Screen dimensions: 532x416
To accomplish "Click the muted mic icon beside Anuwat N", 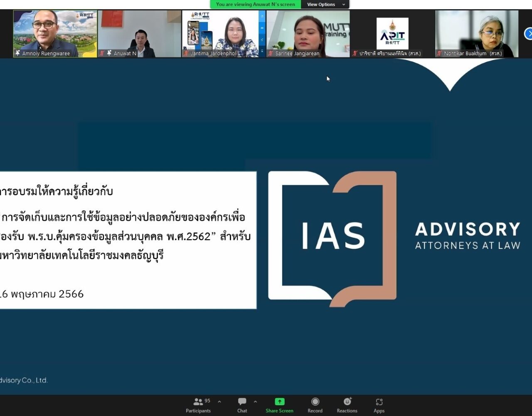I will [102, 53].
